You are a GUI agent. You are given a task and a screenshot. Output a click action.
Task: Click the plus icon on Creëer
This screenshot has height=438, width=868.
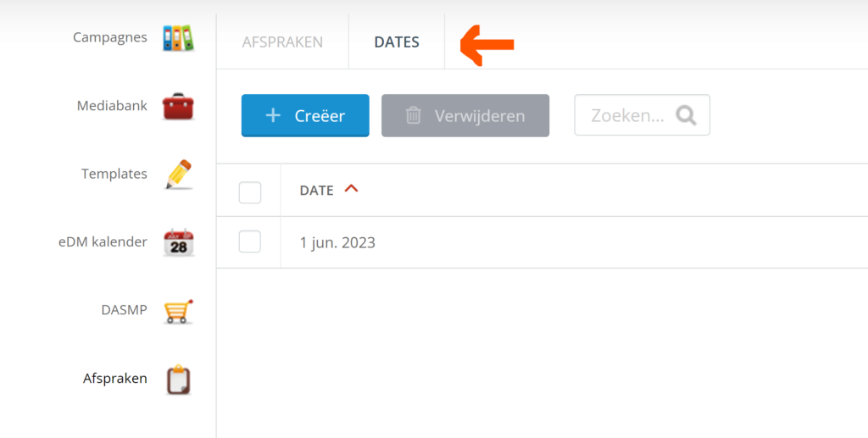pos(273,115)
